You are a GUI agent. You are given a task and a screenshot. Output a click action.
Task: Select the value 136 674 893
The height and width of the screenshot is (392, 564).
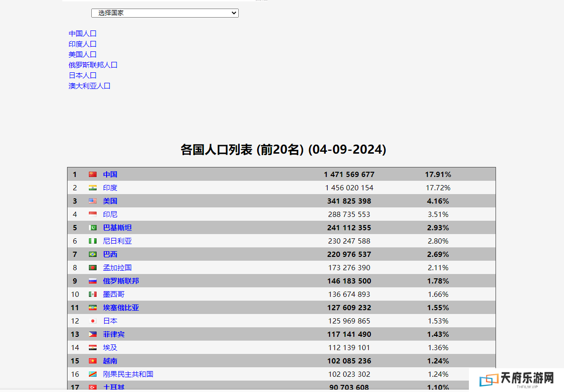point(349,294)
